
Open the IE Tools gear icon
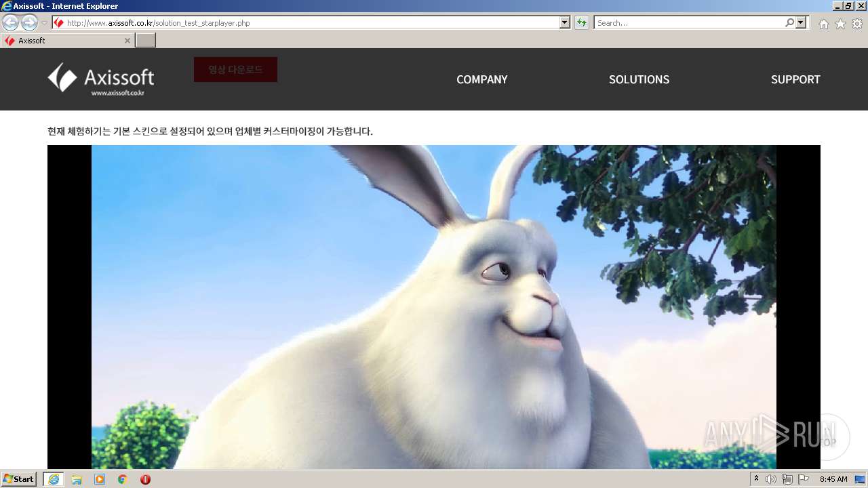pyautogui.click(x=857, y=24)
